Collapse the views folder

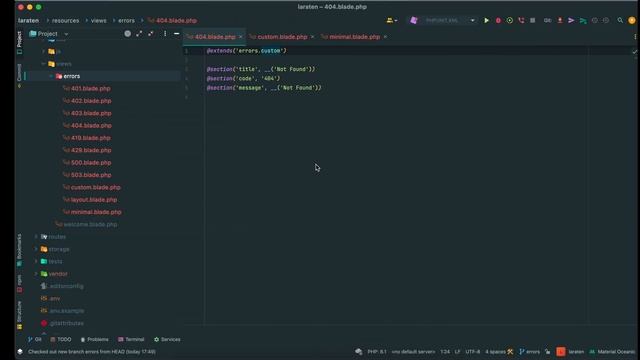tap(44, 64)
